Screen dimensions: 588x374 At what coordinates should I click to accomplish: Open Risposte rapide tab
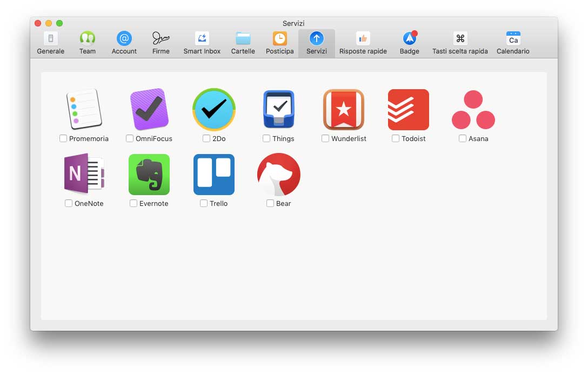tap(363, 44)
